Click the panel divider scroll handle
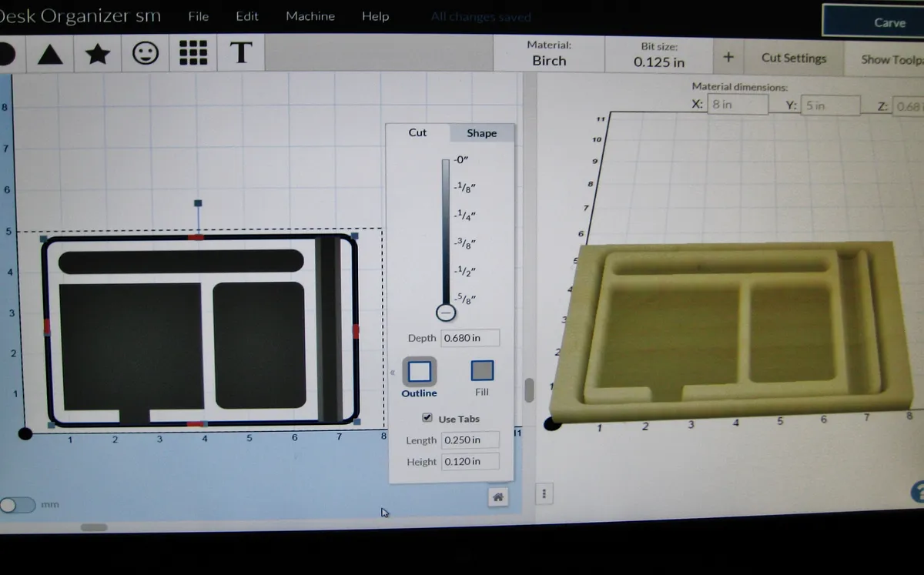The width and height of the screenshot is (924, 575). pos(529,389)
